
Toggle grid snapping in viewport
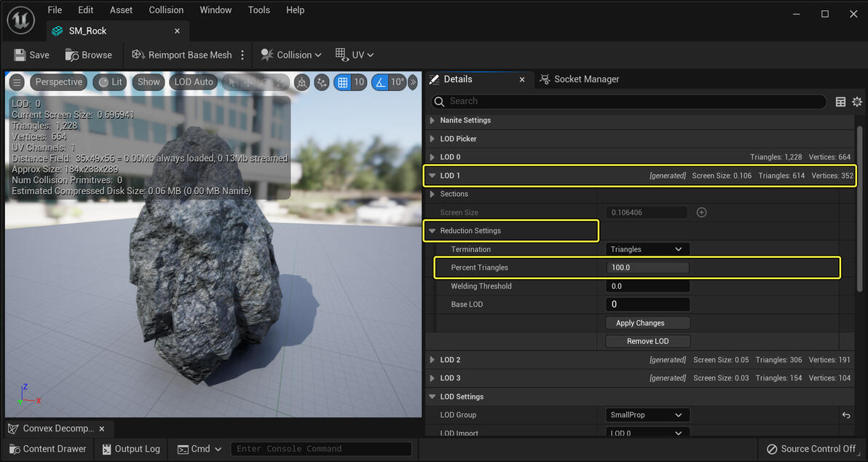pos(342,82)
